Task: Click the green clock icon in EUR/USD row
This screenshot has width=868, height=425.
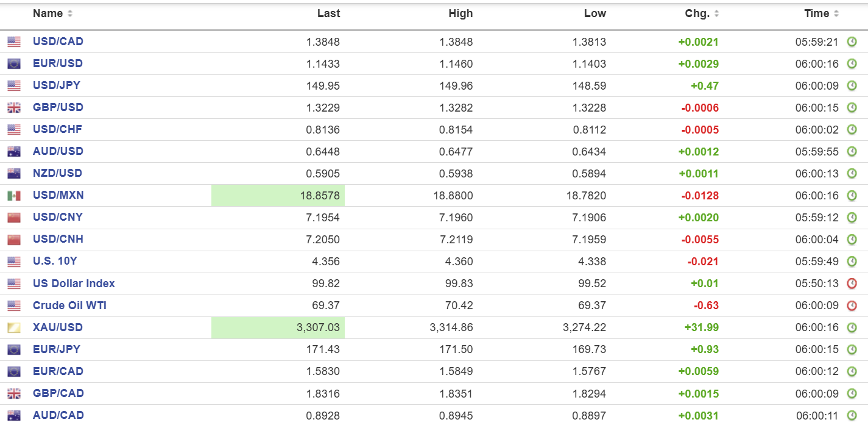Action: 852,64
